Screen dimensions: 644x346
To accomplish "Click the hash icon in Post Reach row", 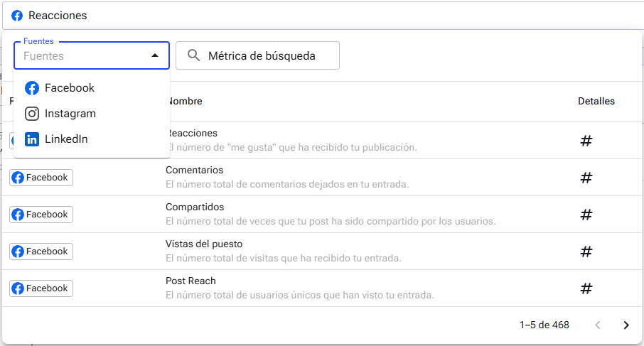I will pos(586,288).
